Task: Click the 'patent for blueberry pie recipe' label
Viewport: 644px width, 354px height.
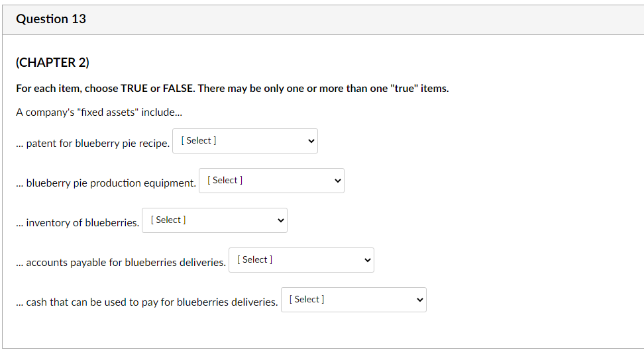Action: (93, 144)
